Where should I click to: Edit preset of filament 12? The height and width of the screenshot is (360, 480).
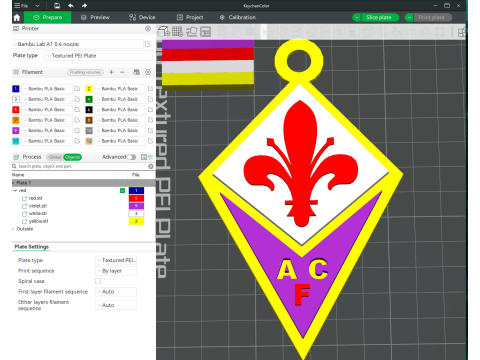(150, 141)
